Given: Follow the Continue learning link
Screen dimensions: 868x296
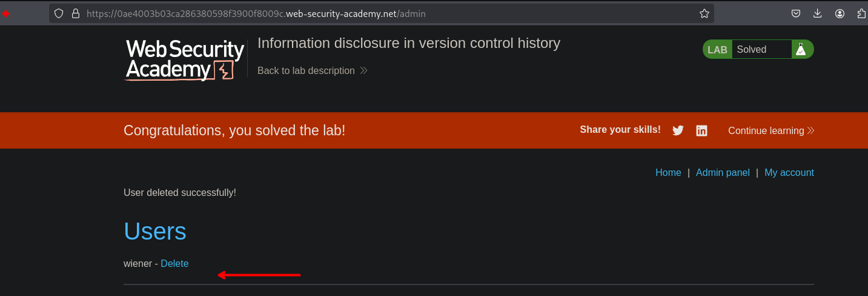Looking at the screenshot, I should (x=770, y=130).
